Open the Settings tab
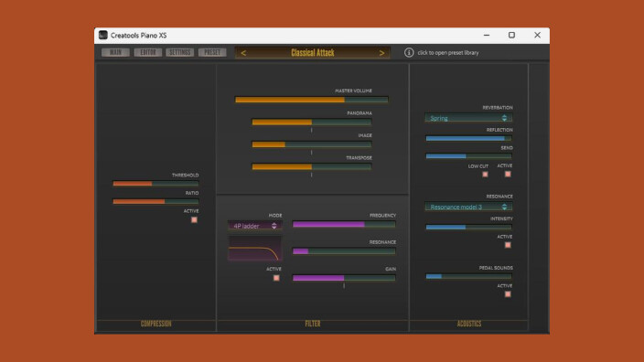 [180, 52]
